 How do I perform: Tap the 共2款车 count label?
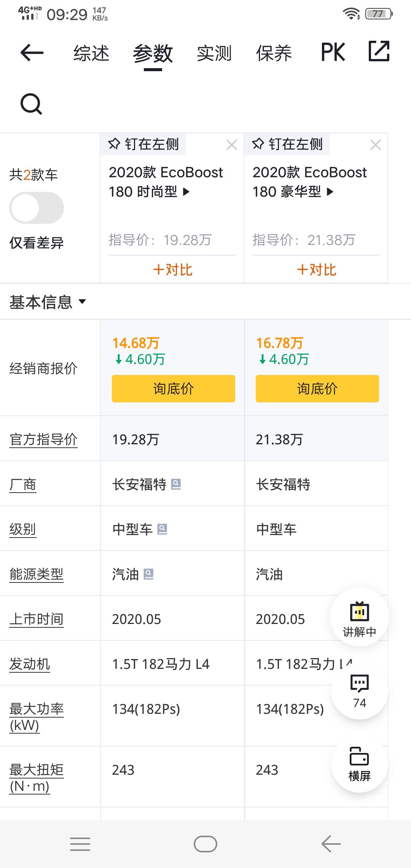33,175
